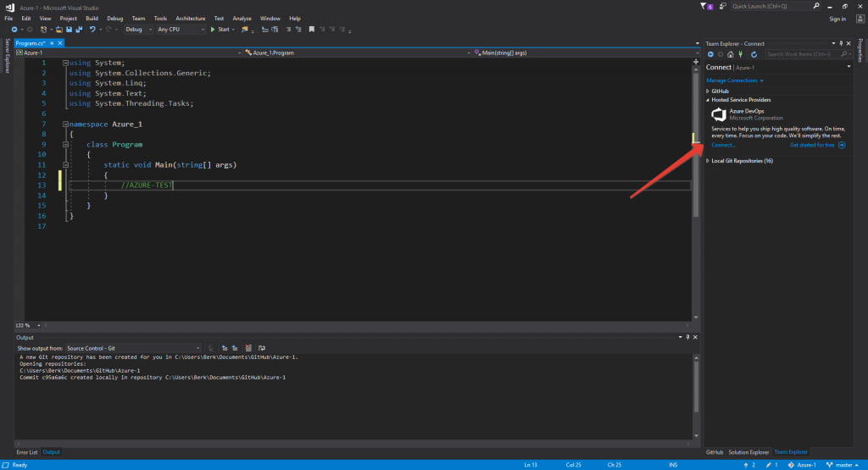The height and width of the screenshot is (470, 868).
Task: Click the uncomment selected lines icon
Action: pyautogui.click(x=298, y=30)
